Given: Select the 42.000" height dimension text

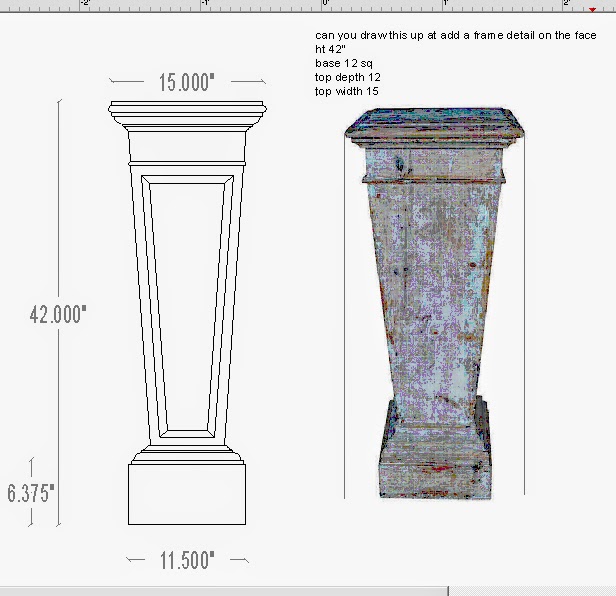Looking at the screenshot, I should pos(58,314).
